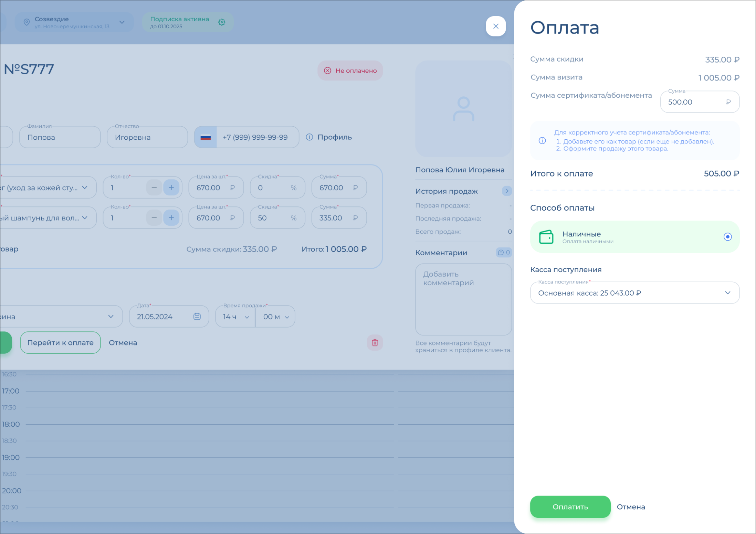The height and width of the screenshot is (534, 756).
Task: Select the Наличные cash radio button
Action: click(727, 237)
